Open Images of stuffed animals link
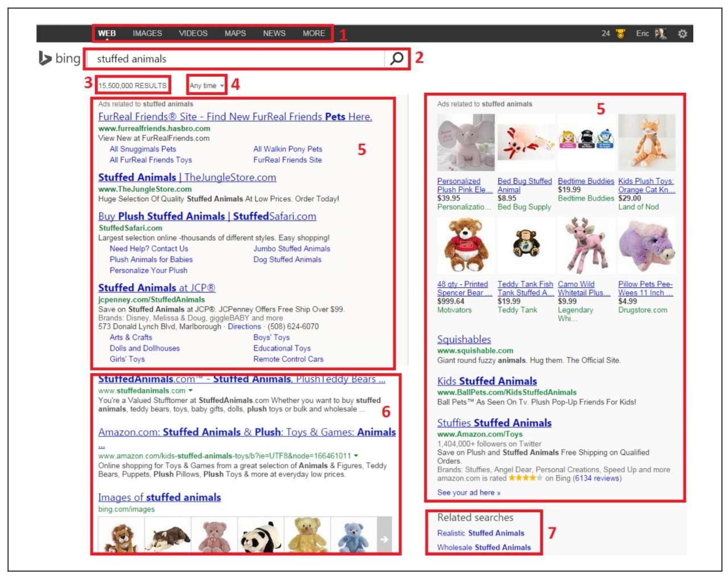728x577 pixels. click(x=159, y=497)
